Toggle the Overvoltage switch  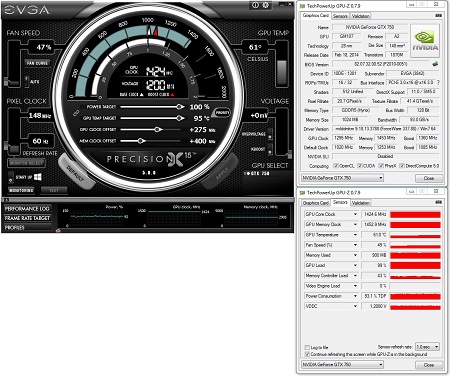point(270,134)
